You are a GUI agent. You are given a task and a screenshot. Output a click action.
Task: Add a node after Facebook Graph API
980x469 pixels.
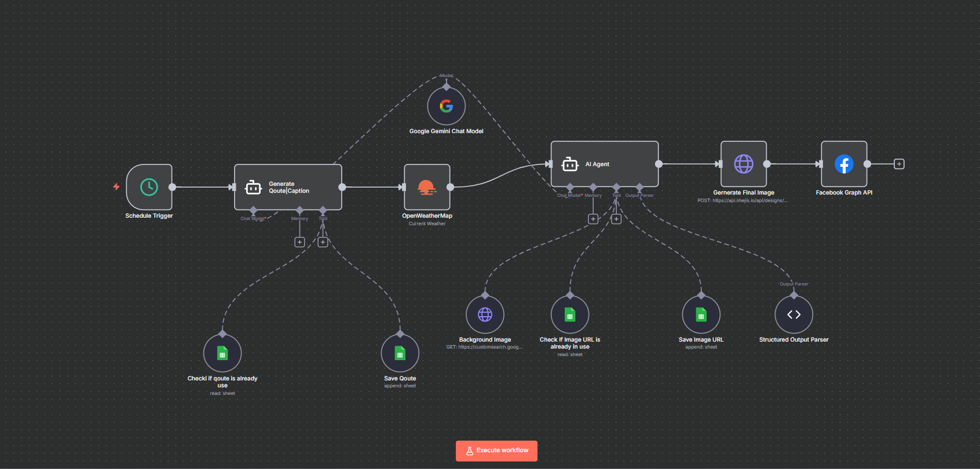point(899,164)
